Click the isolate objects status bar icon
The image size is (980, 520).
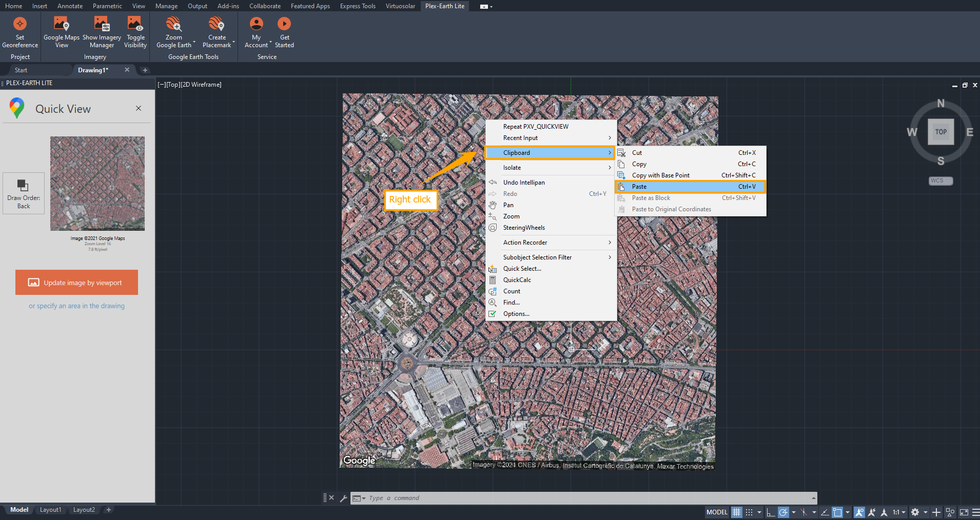[950, 512]
